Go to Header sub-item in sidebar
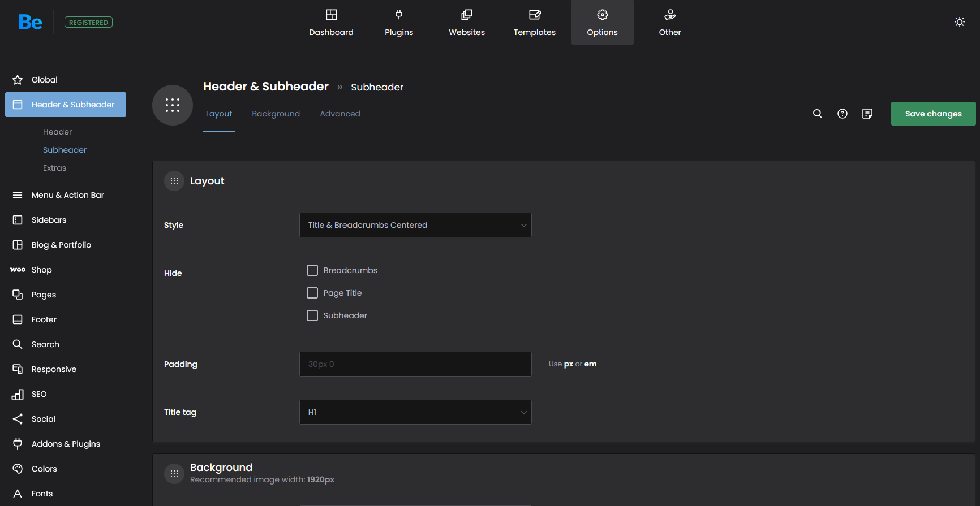This screenshot has height=506, width=980. click(x=57, y=132)
